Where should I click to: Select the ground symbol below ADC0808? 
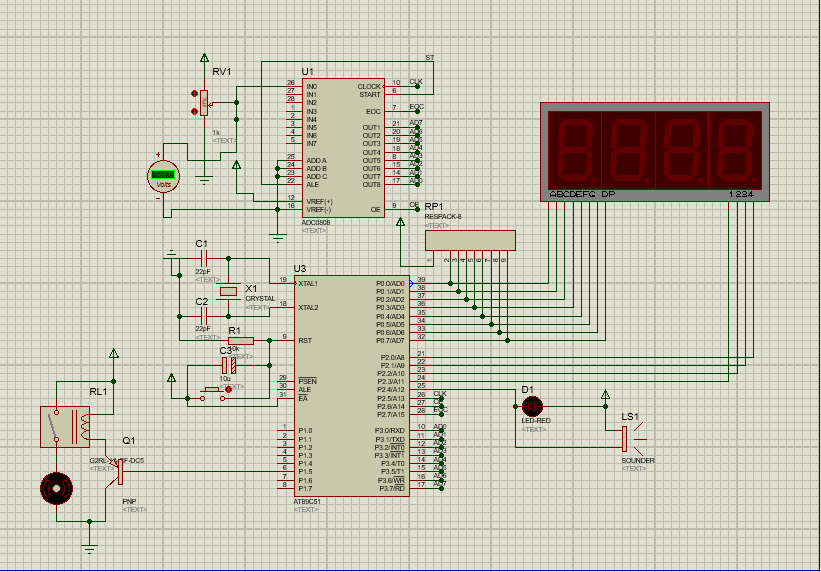pos(278,238)
